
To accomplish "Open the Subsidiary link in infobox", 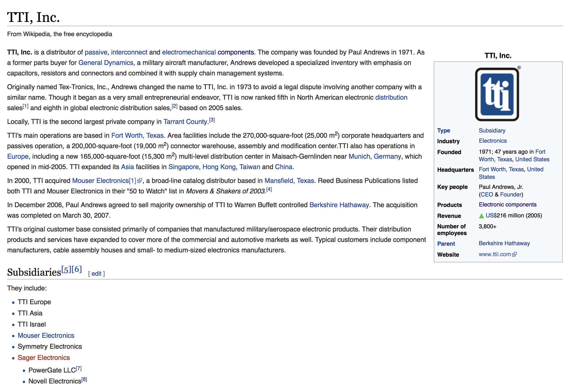I will pos(492,131).
